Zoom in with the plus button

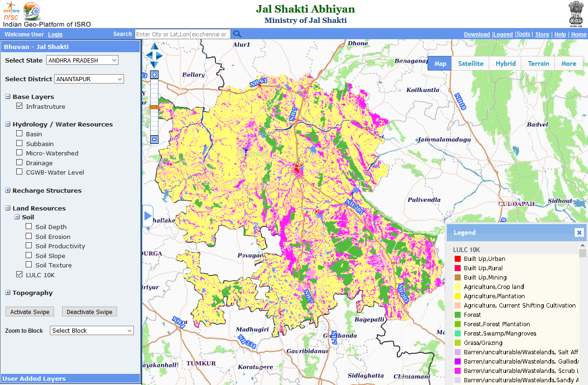pos(155,75)
